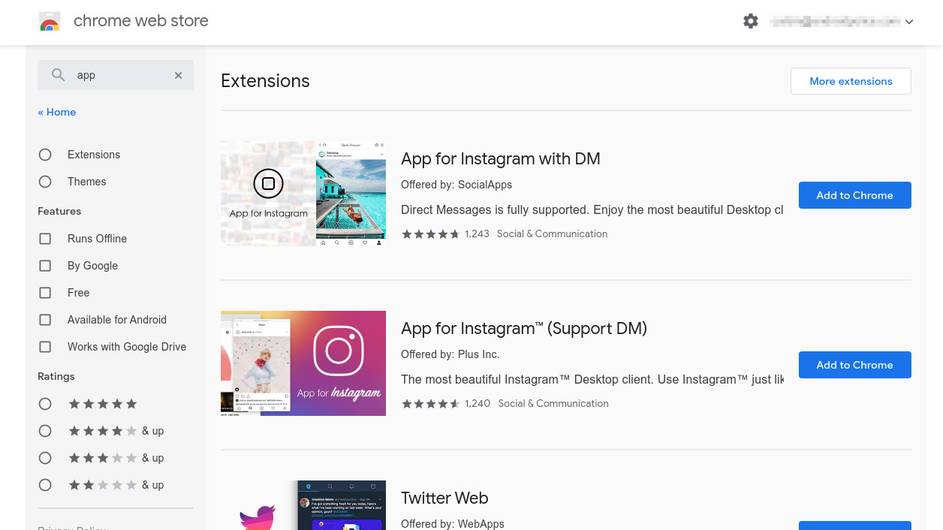Enable Available for Android filter

coord(45,320)
